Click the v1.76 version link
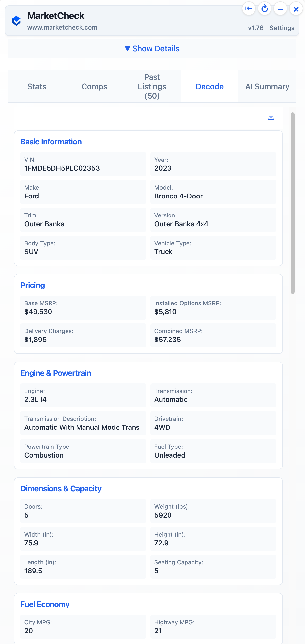The width and height of the screenshot is (305, 644). (255, 28)
